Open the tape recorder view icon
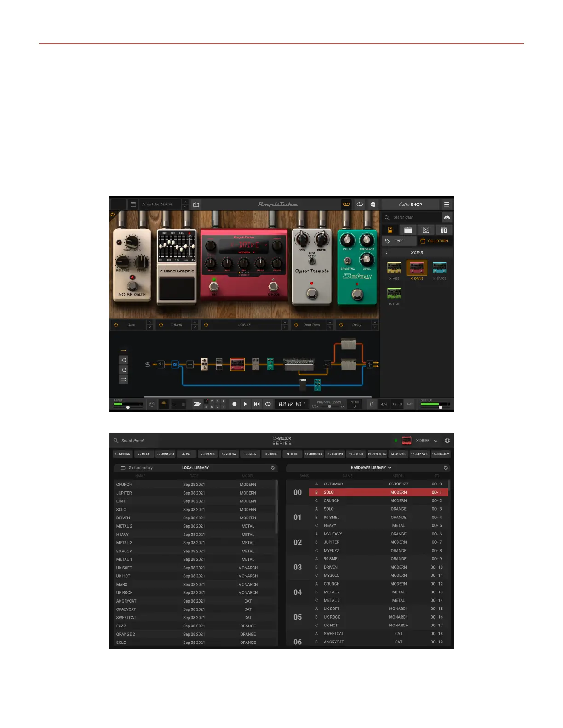The image size is (563, 728). pyautogui.click(x=346, y=205)
